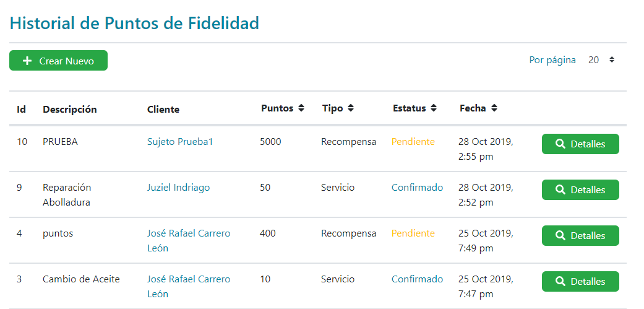
Task: Click the Estatus column sort icon
Action: tap(434, 108)
